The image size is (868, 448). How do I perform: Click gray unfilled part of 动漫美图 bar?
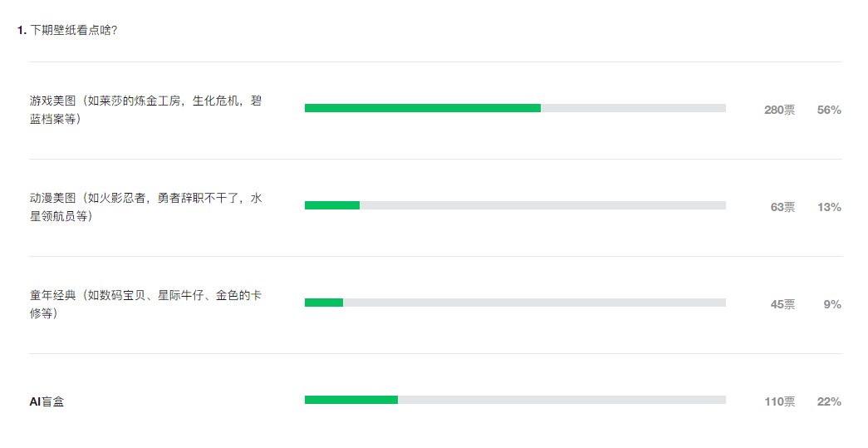543,205
